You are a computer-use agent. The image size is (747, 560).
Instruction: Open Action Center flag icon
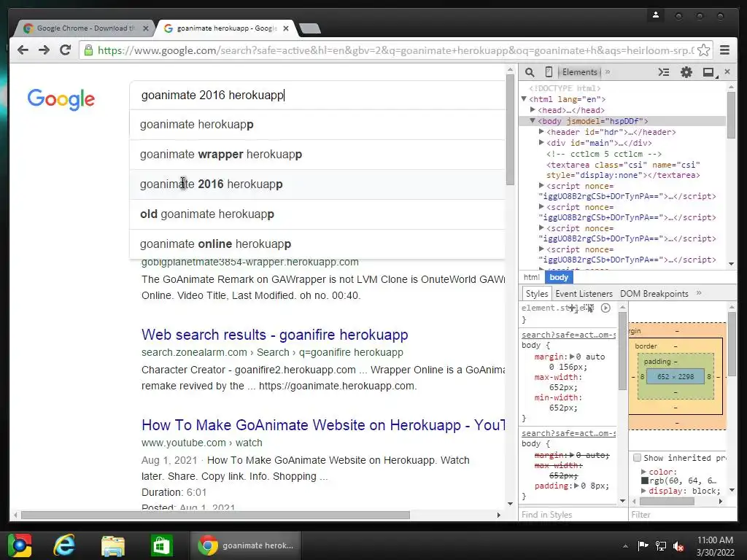(x=643, y=545)
